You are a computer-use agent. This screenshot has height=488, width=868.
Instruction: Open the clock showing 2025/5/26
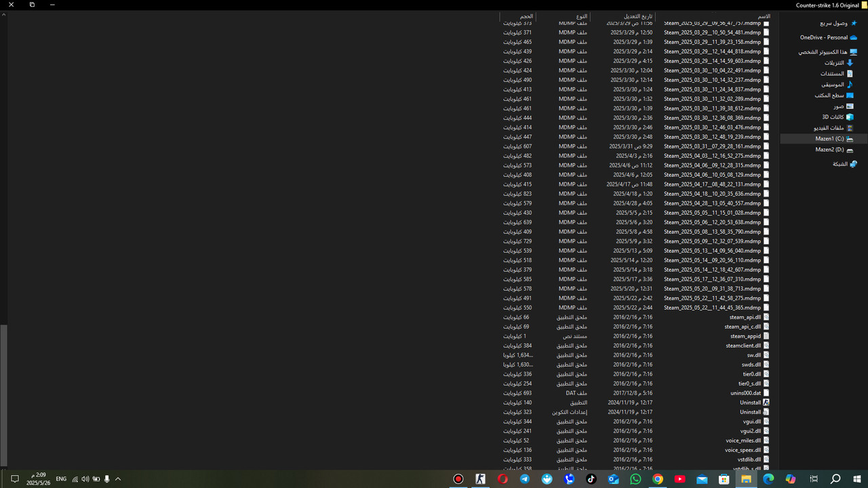tap(38, 479)
